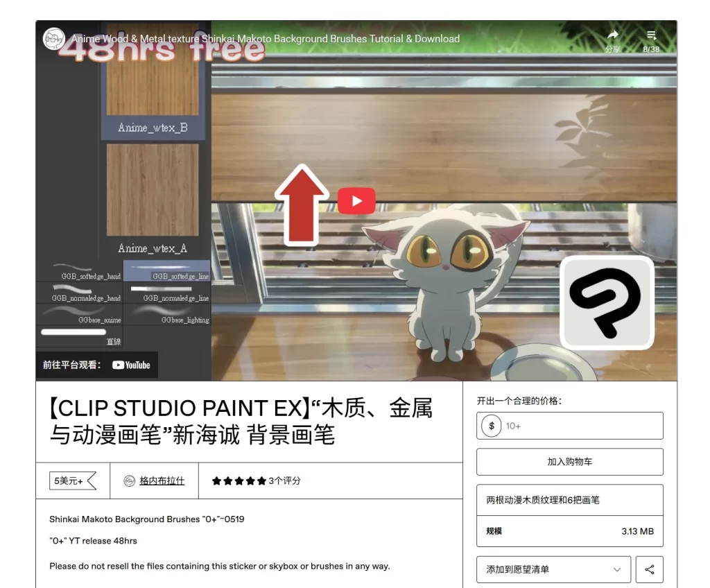Open the 格内布拉仕 creator profile link

tap(162, 481)
